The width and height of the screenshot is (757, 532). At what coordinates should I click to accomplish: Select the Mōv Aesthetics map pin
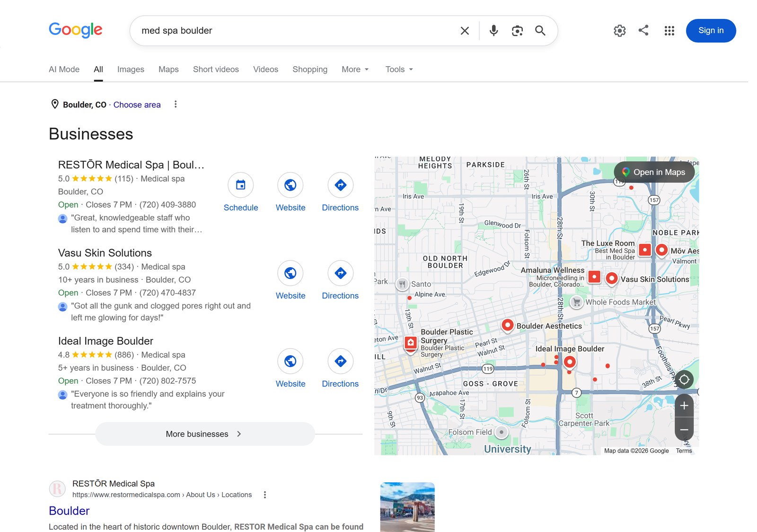click(x=661, y=250)
